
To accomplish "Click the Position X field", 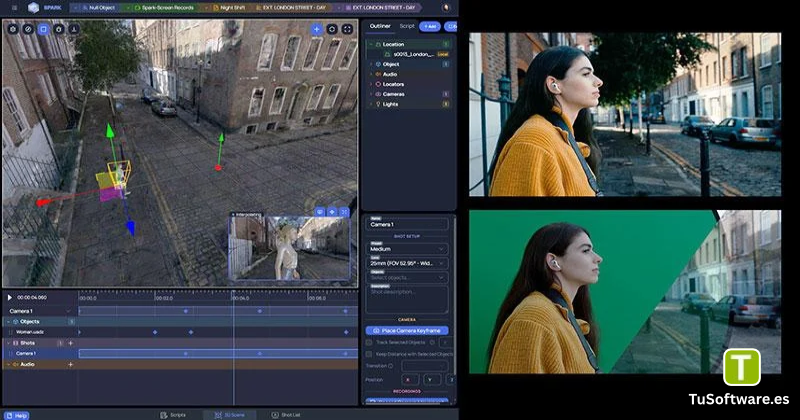I will [x=410, y=380].
